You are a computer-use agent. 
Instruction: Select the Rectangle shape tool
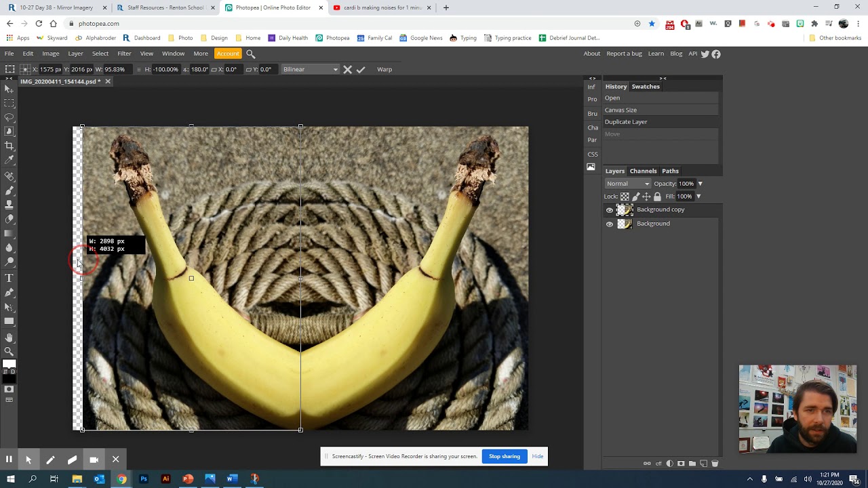[9, 321]
